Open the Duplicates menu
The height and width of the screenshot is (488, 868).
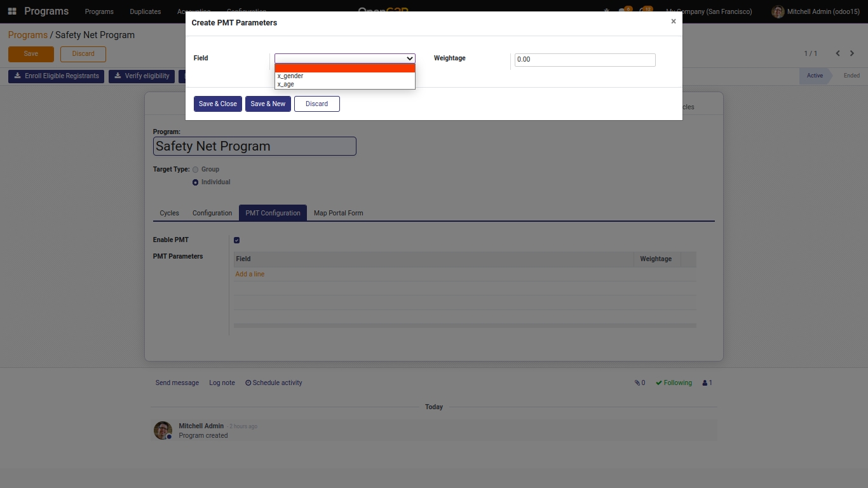click(x=145, y=11)
